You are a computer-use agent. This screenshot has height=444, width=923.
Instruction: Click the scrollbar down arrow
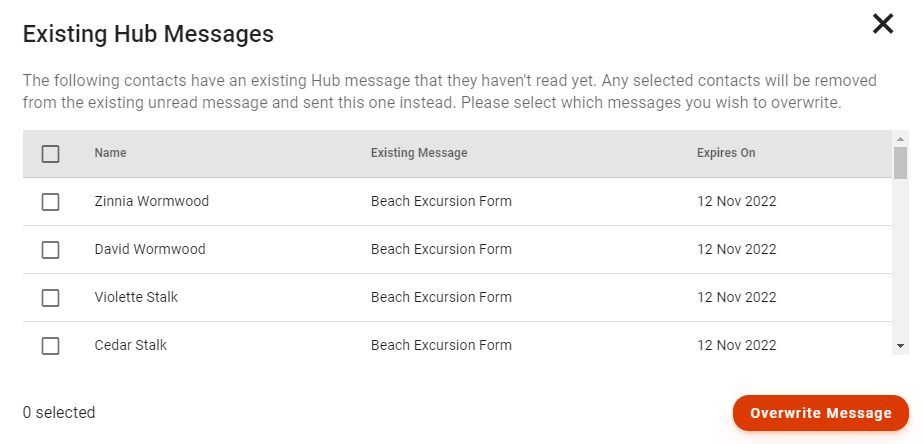click(900, 345)
